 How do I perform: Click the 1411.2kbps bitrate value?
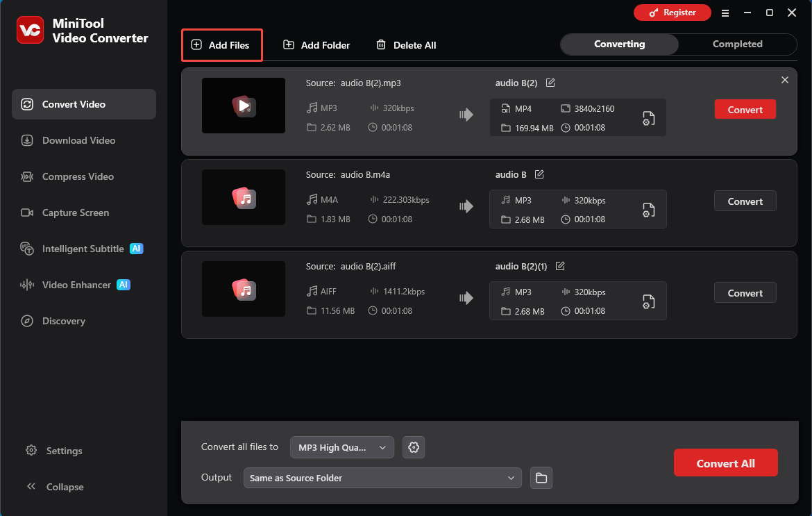pyautogui.click(x=404, y=292)
